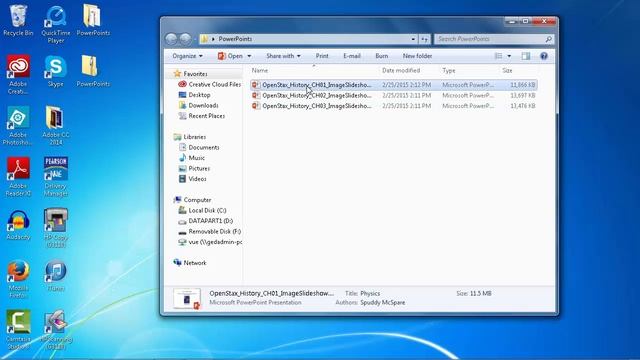The height and width of the screenshot is (360, 640).
Task: Sort files by Size column header
Action: [507, 70]
